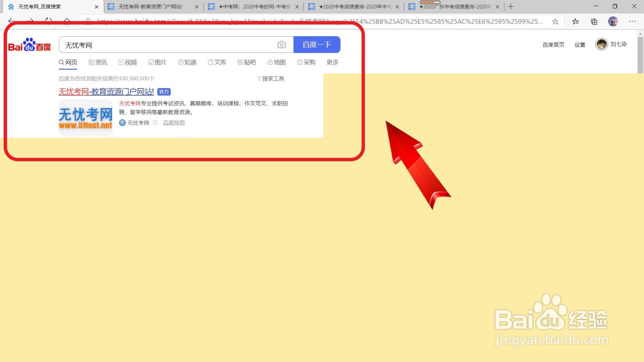Screen dimensions: 644x362
Task: Close the 中考网：2020中考时间 browser tab
Action: (x=297, y=7)
